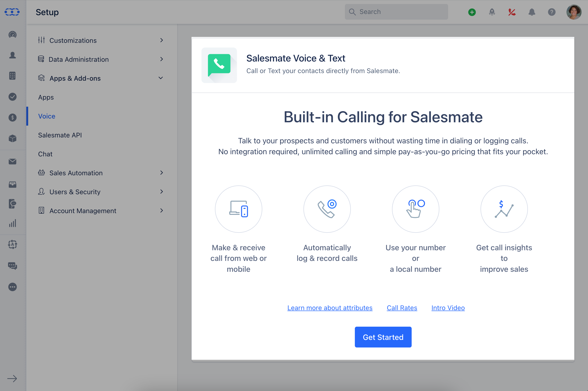Click the red phone call icon
Image resolution: width=588 pixels, height=391 pixels.
(512, 12)
